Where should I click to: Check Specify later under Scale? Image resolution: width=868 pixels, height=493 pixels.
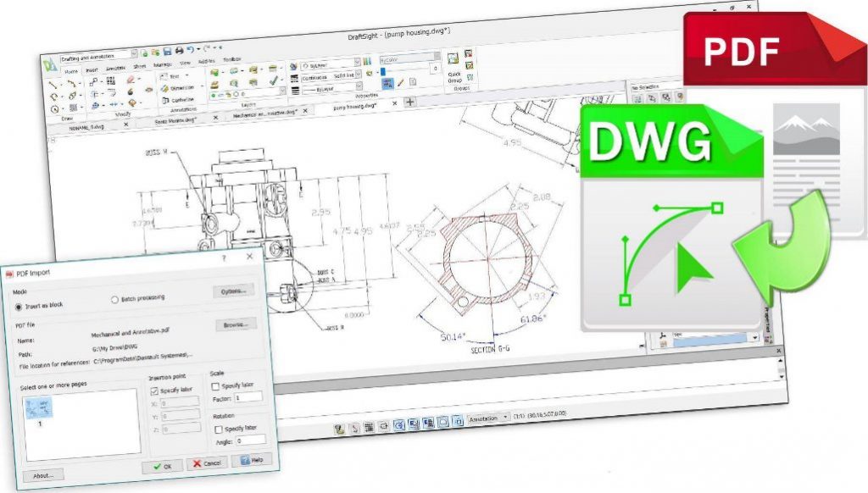point(215,386)
